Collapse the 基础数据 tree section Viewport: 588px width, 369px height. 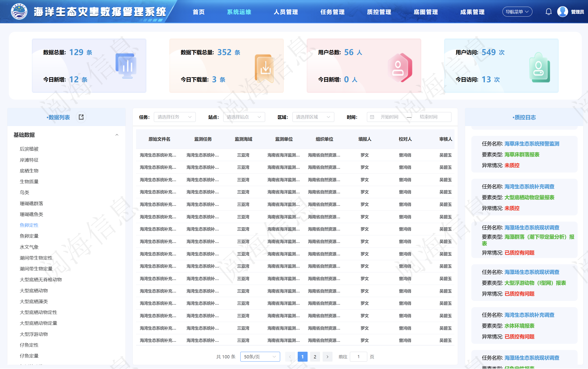[x=117, y=135]
